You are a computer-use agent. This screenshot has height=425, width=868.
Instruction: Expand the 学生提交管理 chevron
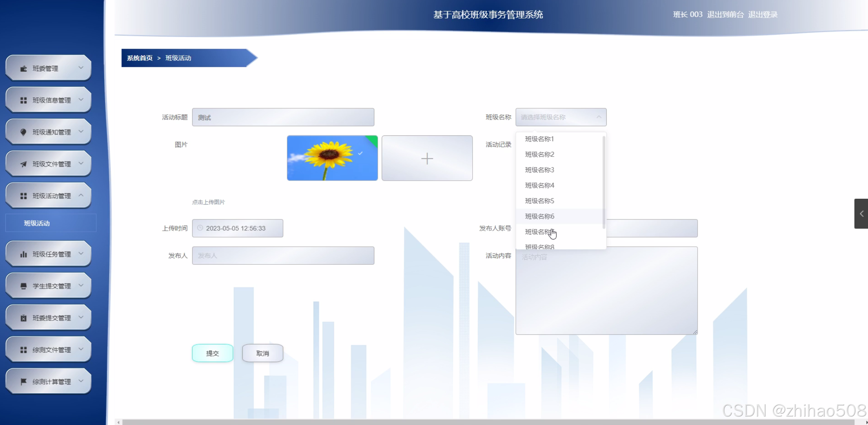81,285
